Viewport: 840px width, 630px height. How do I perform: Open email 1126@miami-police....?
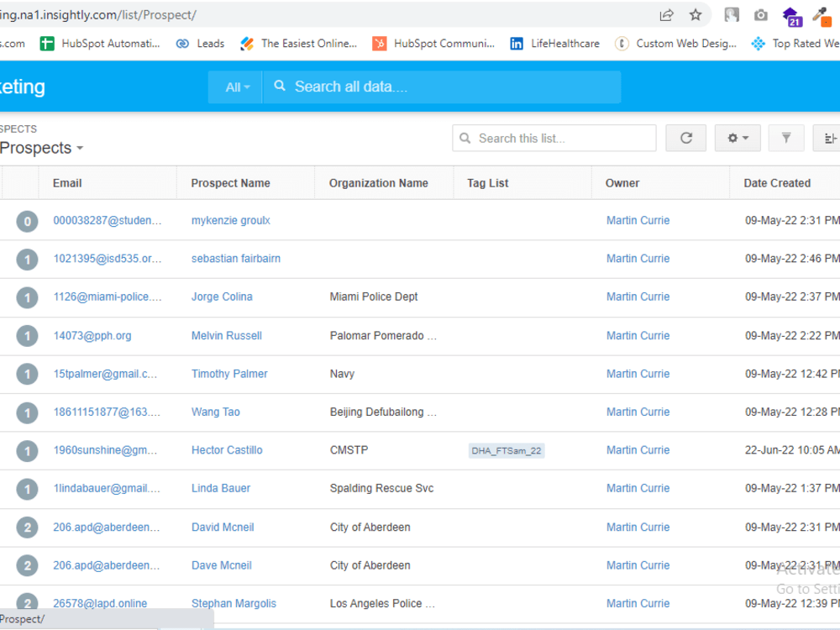point(108,297)
